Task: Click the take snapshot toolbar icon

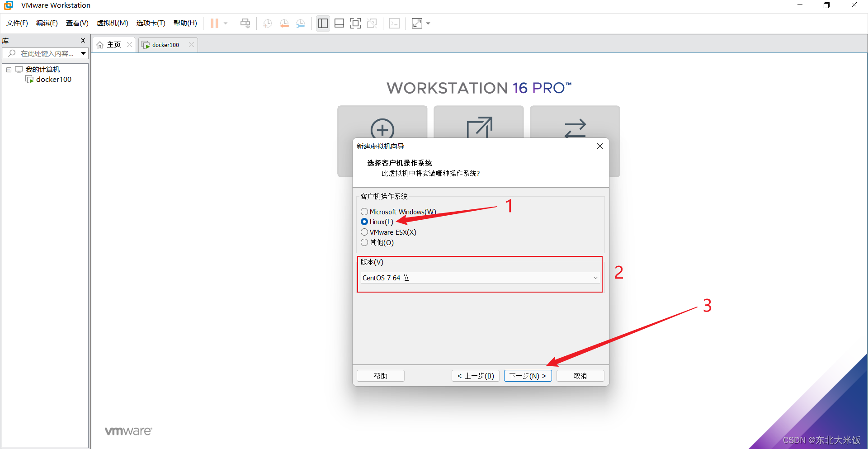Action: 268,24
